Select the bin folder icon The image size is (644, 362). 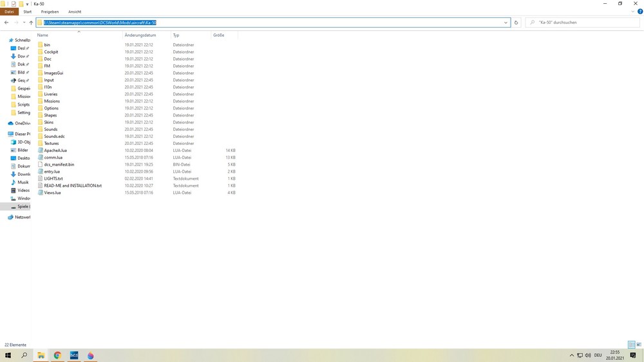point(40,45)
